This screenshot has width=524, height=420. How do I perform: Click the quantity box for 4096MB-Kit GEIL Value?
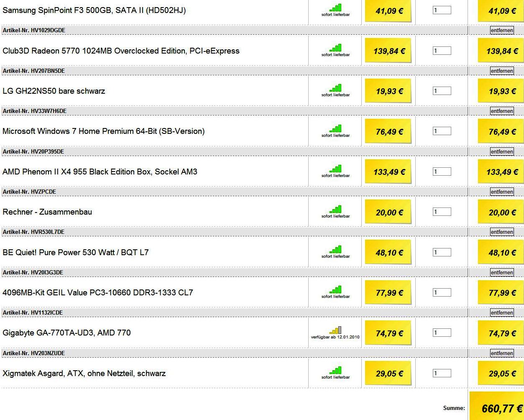pyautogui.click(x=442, y=292)
